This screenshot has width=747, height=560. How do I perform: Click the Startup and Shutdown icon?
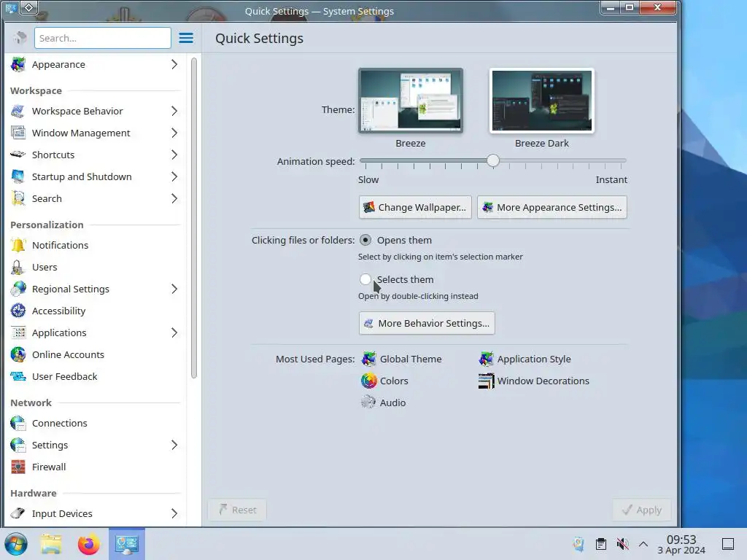(18, 176)
